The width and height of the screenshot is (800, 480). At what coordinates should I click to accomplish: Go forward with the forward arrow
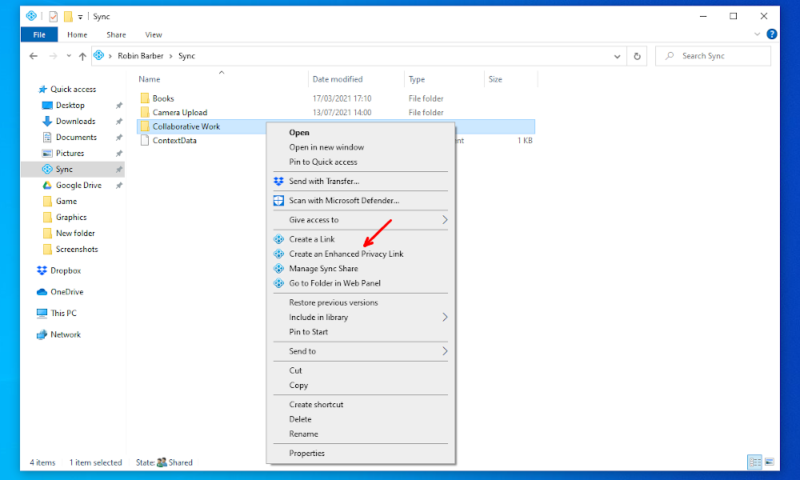(53, 56)
